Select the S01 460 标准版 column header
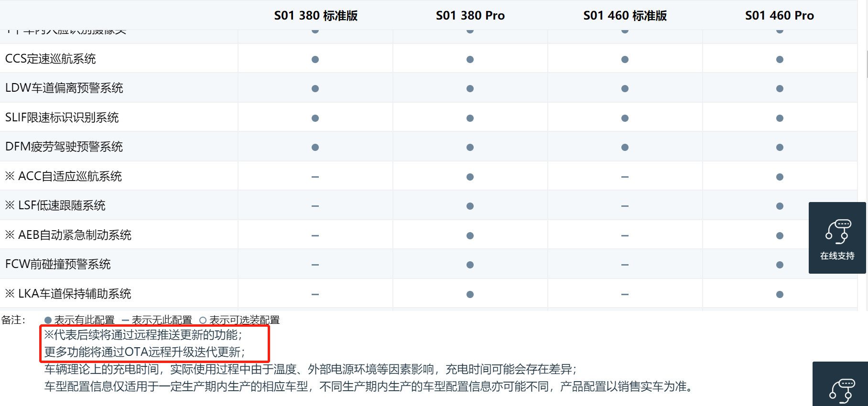This screenshot has height=406, width=868. click(x=625, y=16)
